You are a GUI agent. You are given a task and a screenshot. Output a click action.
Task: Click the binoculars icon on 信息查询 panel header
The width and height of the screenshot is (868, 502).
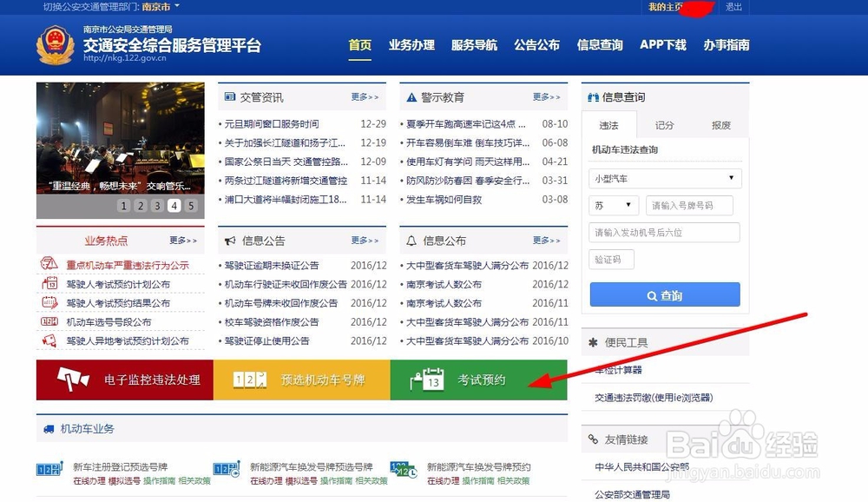pyautogui.click(x=591, y=96)
